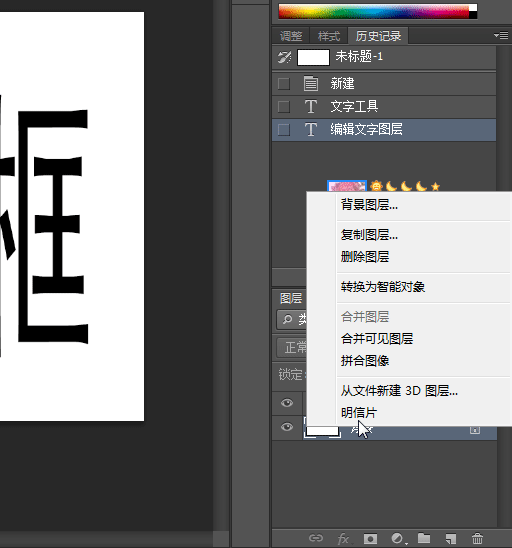Select the 编辑文字图层 history state

(x=384, y=130)
